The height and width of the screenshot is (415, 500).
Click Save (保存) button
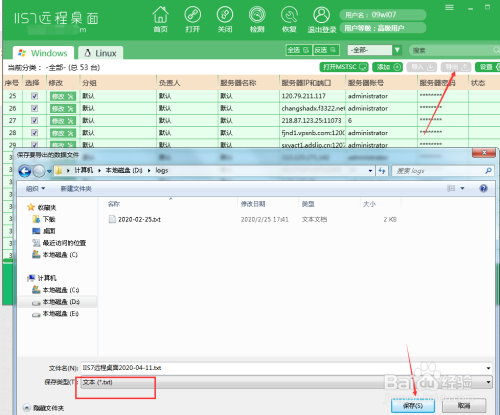(413, 406)
